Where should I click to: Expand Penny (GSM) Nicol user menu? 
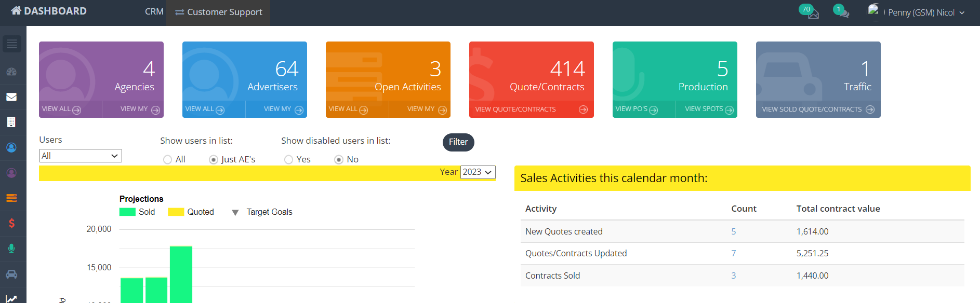926,12
